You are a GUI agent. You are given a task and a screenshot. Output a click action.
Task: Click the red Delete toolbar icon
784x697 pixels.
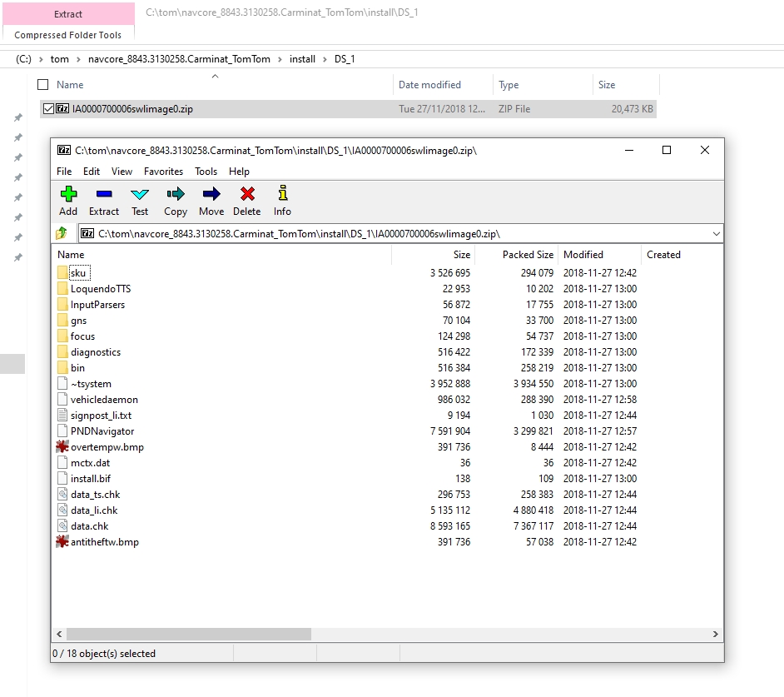click(247, 194)
